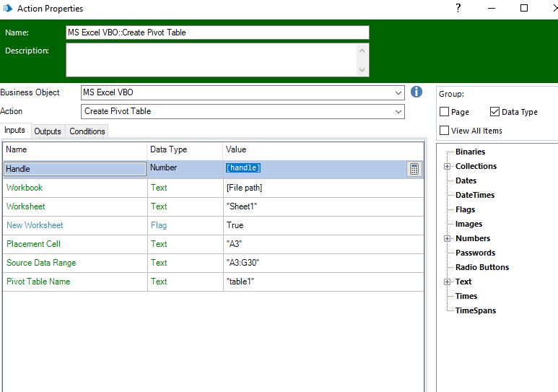Click the help question mark button
Viewport: 558px width, 392px height.
pos(458,8)
